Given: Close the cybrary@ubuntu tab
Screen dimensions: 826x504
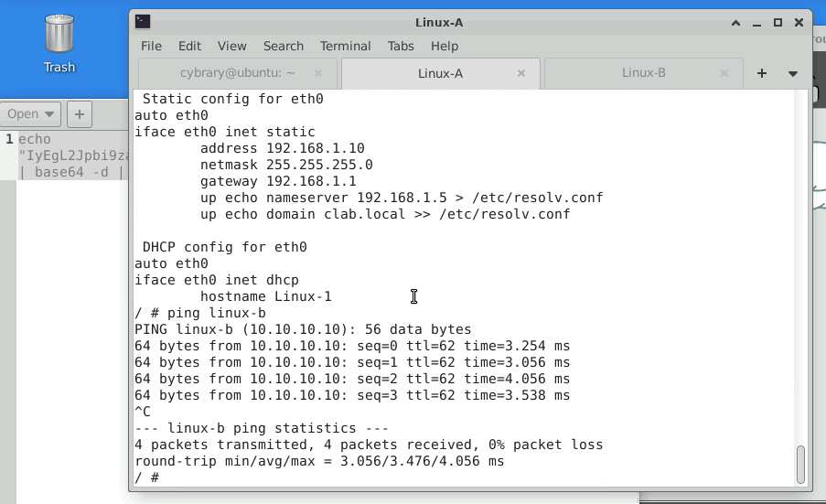Looking at the screenshot, I should coord(318,73).
